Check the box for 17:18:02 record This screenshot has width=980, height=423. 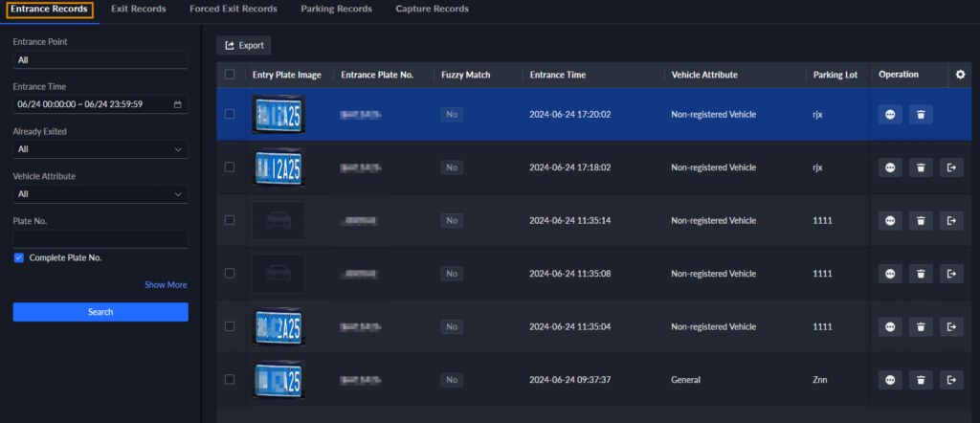click(229, 167)
